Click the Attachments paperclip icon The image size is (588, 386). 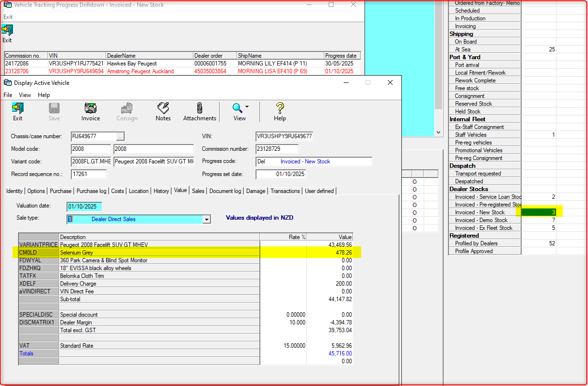199,108
